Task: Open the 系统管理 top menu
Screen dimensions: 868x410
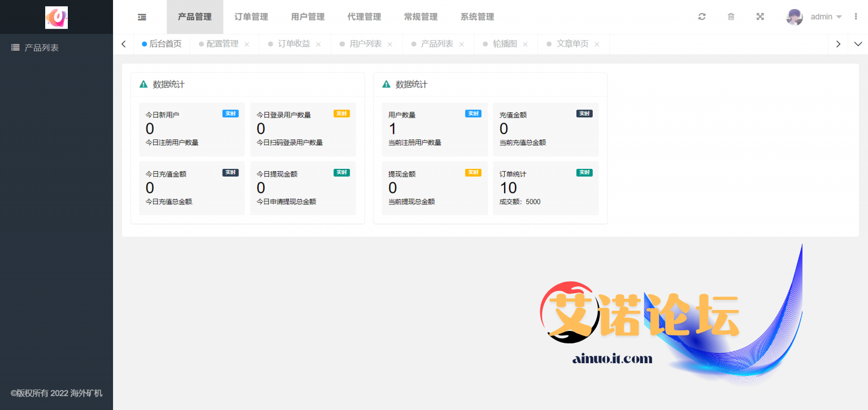Action: [478, 17]
